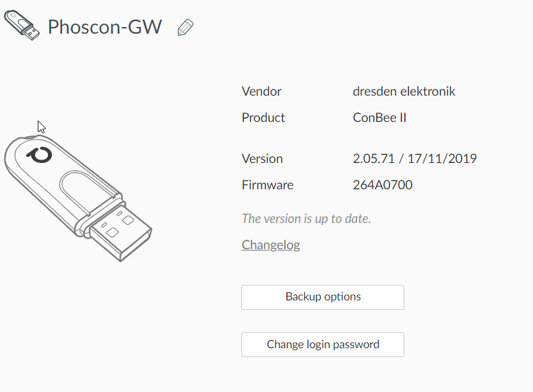Click the Firmware label

[268, 185]
